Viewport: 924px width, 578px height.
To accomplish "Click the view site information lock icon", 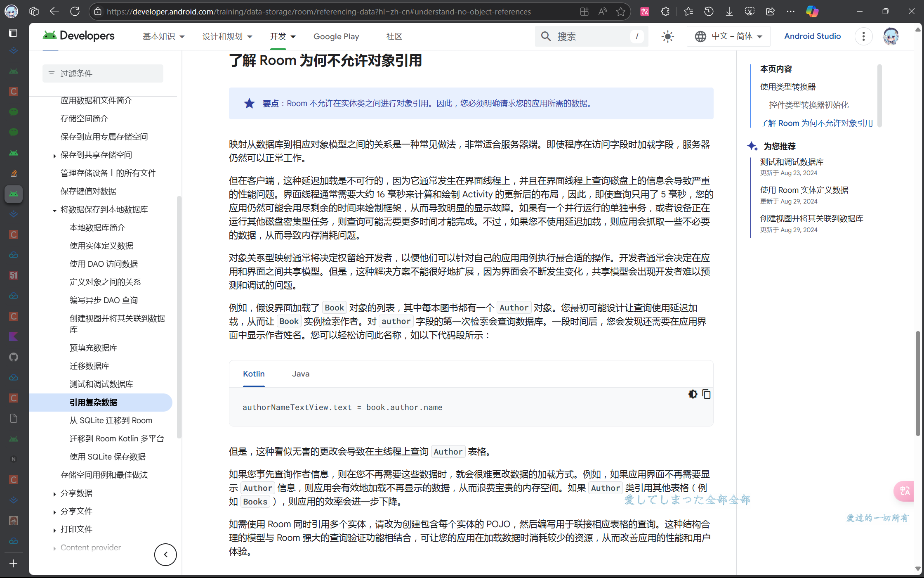I will [x=98, y=12].
